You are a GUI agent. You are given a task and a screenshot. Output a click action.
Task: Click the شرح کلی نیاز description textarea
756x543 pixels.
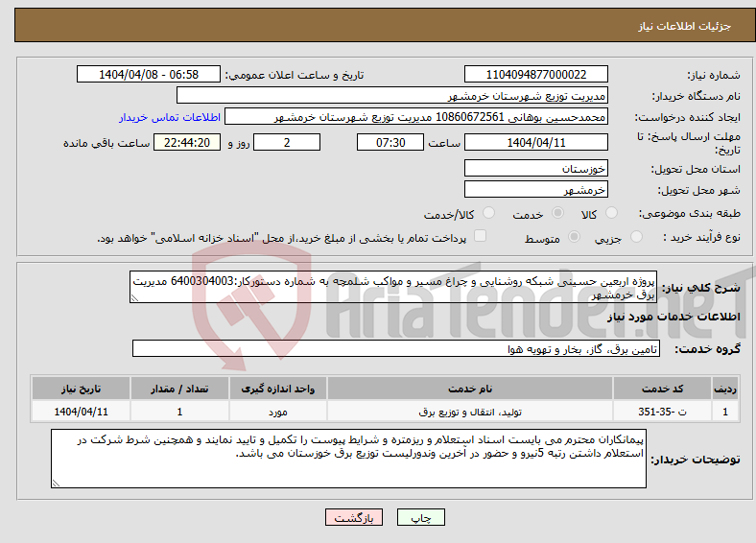point(393,287)
